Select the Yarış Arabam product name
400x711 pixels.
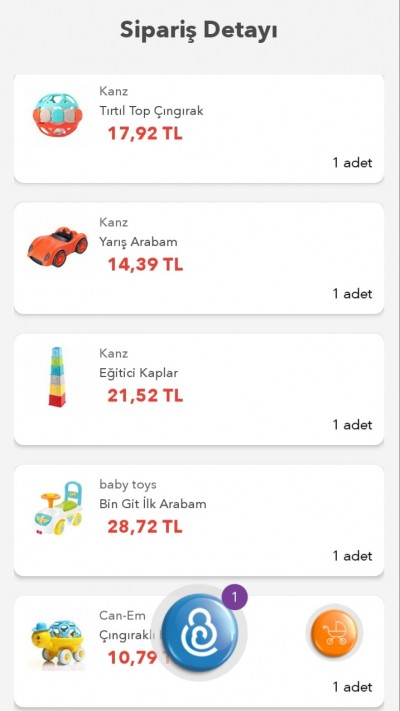[x=138, y=242]
